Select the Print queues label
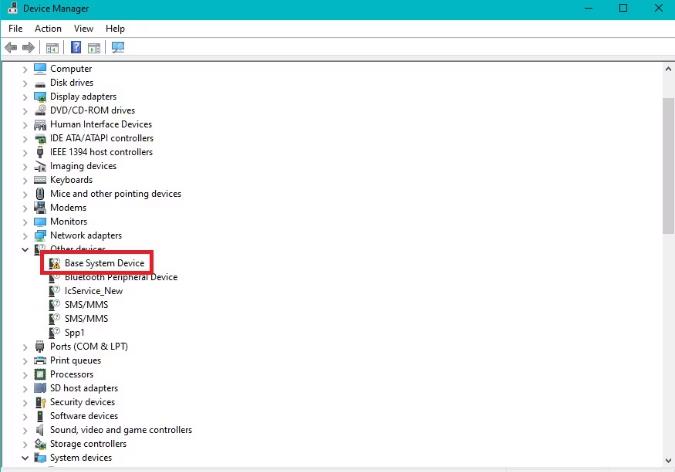The image size is (675, 472). pyautogui.click(x=75, y=360)
